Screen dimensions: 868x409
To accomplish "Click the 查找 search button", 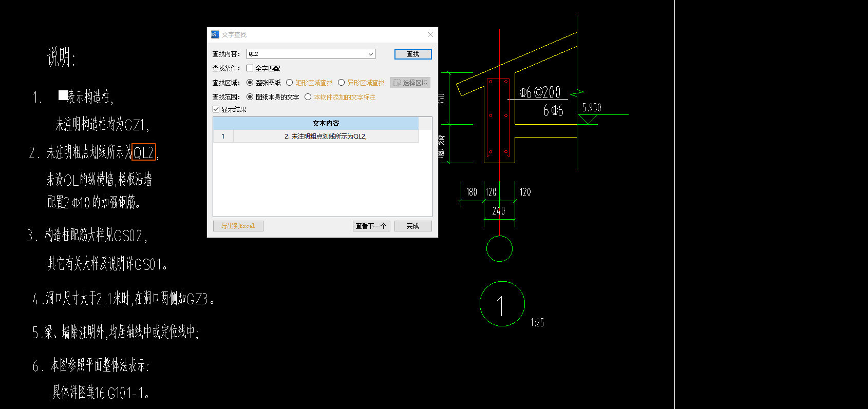I will (x=413, y=54).
